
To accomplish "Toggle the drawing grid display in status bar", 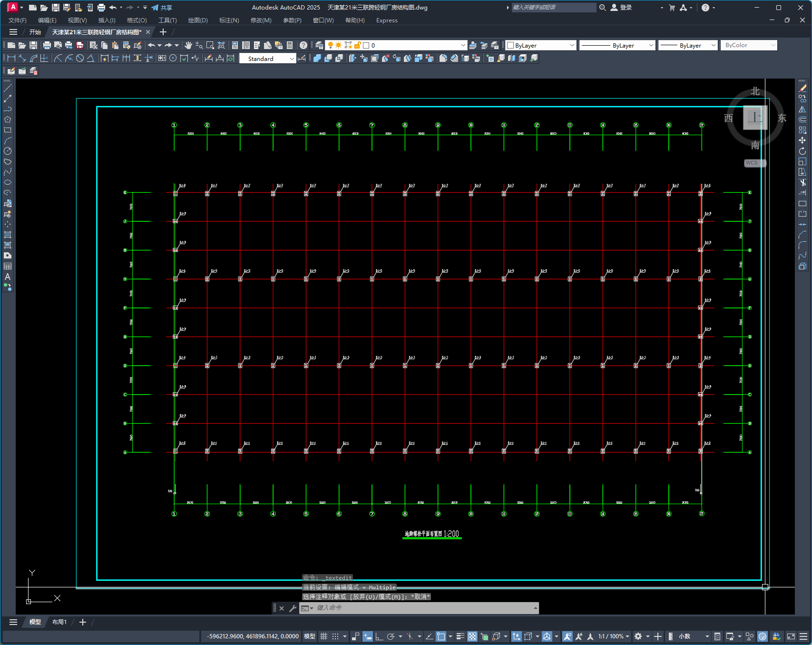I will [324, 636].
